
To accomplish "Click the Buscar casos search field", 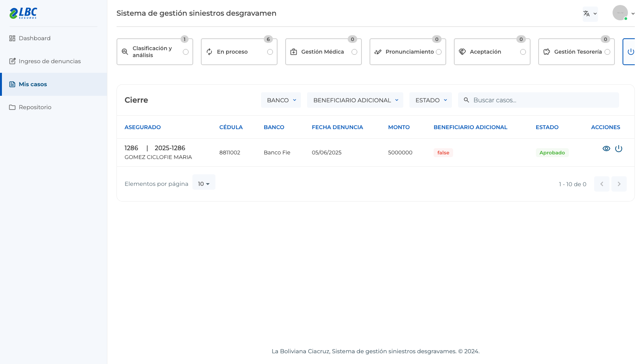I will [x=538, y=100].
